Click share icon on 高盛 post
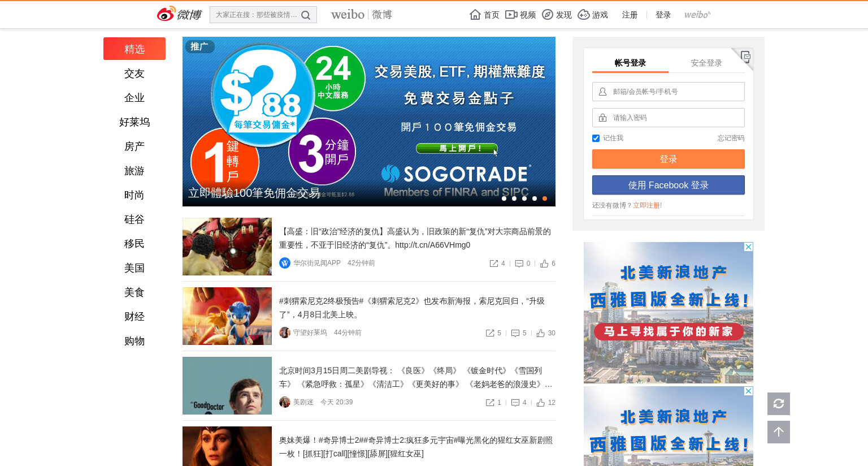The width and height of the screenshot is (868, 466). [x=494, y=264]
